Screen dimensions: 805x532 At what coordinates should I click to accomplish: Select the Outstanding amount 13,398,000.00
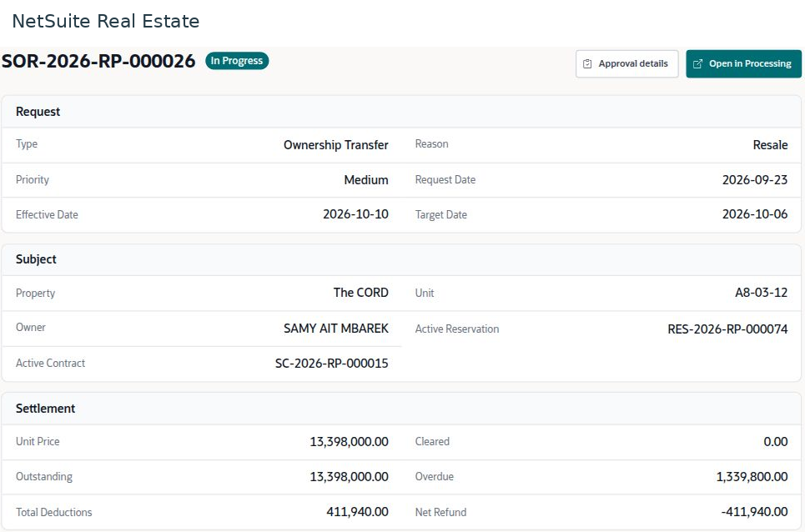pyautogui.click(x=349, y=477)
